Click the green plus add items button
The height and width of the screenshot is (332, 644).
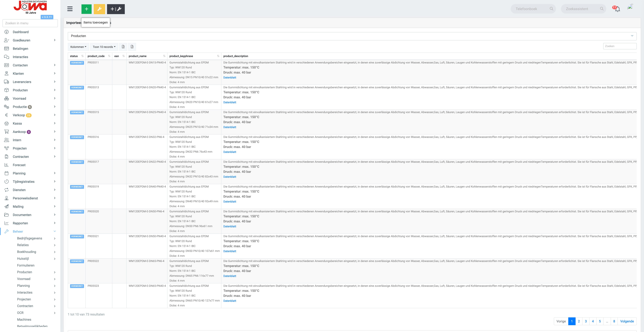(86, 9)
